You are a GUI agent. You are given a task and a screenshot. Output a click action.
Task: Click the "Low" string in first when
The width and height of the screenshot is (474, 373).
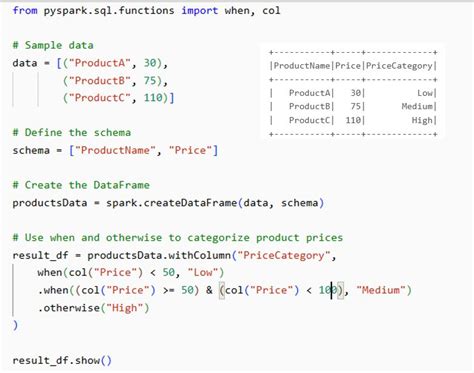[203, 273]
